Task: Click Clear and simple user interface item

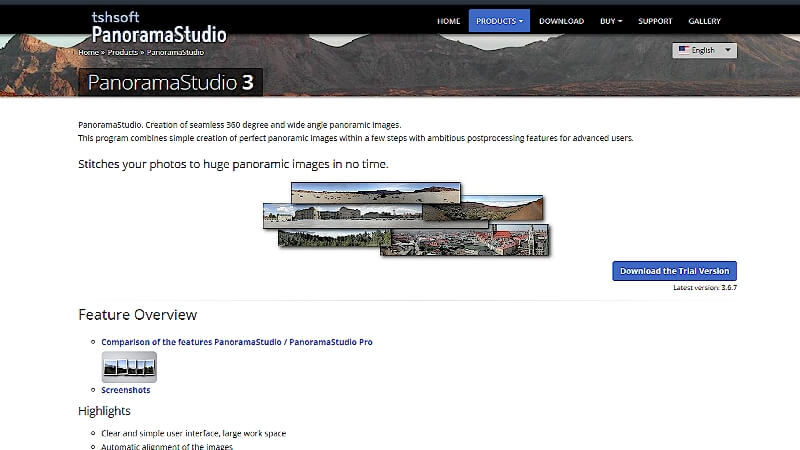Action: click(x=193, y=433)
